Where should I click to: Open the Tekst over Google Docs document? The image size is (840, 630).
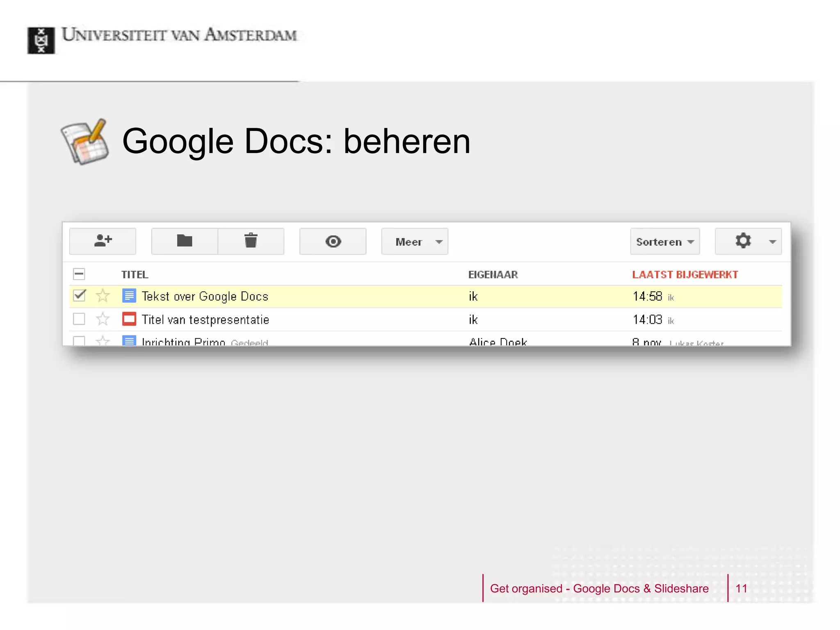coord(205,296)
